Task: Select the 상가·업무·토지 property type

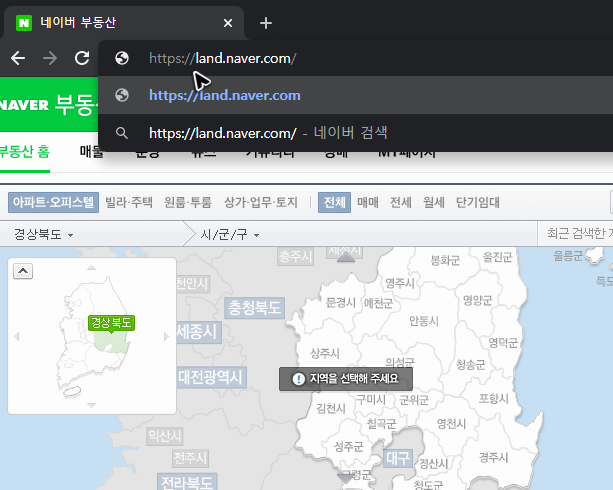Action: [x=261, y=202]
